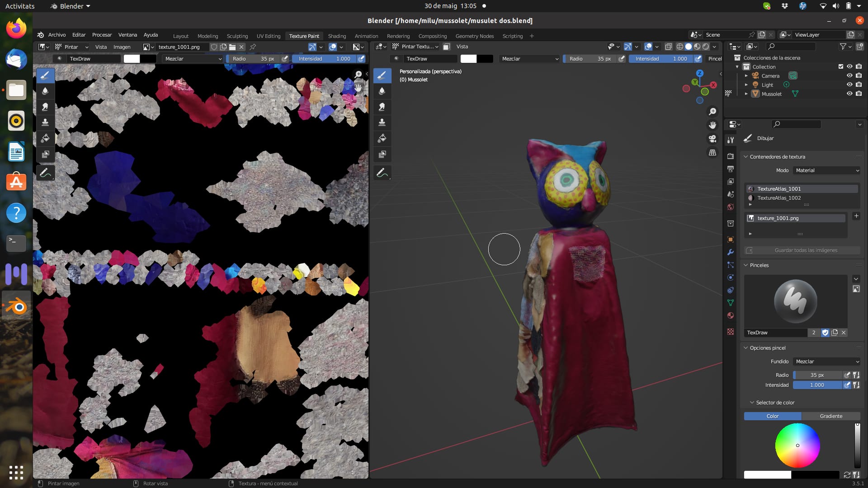Select the Mask tool in image editor
This screenshot has width=868, height=488.
click(x=45, y=154)
